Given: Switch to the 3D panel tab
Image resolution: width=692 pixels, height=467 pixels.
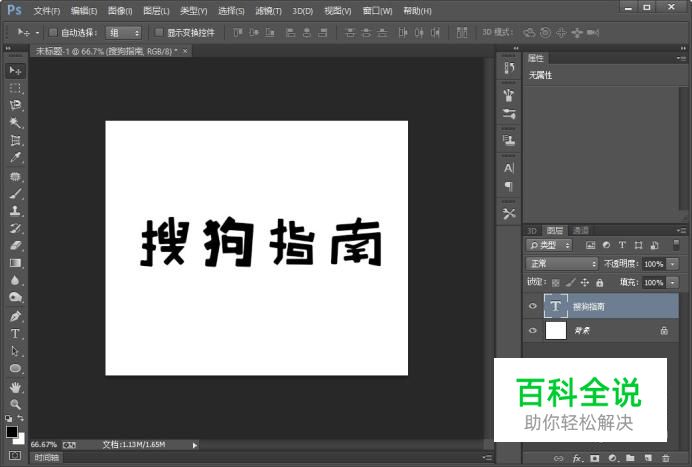Looking at the screenshot, I should point(532,230).
